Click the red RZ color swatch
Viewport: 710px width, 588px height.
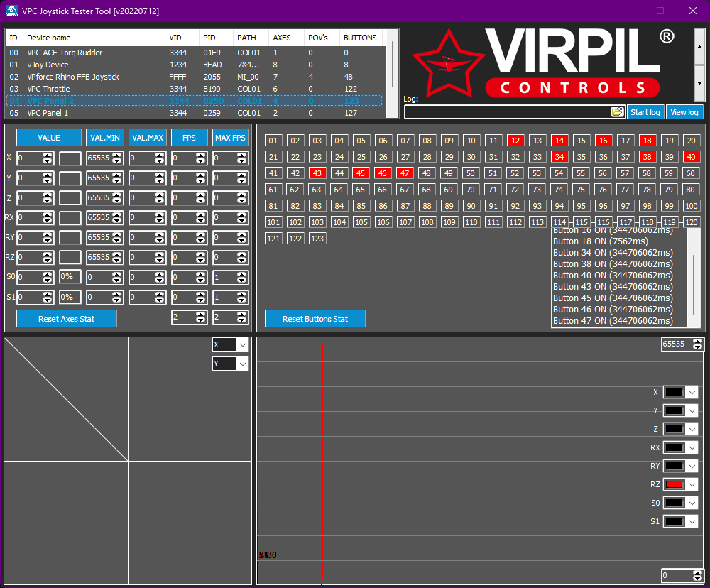[674, 484]
